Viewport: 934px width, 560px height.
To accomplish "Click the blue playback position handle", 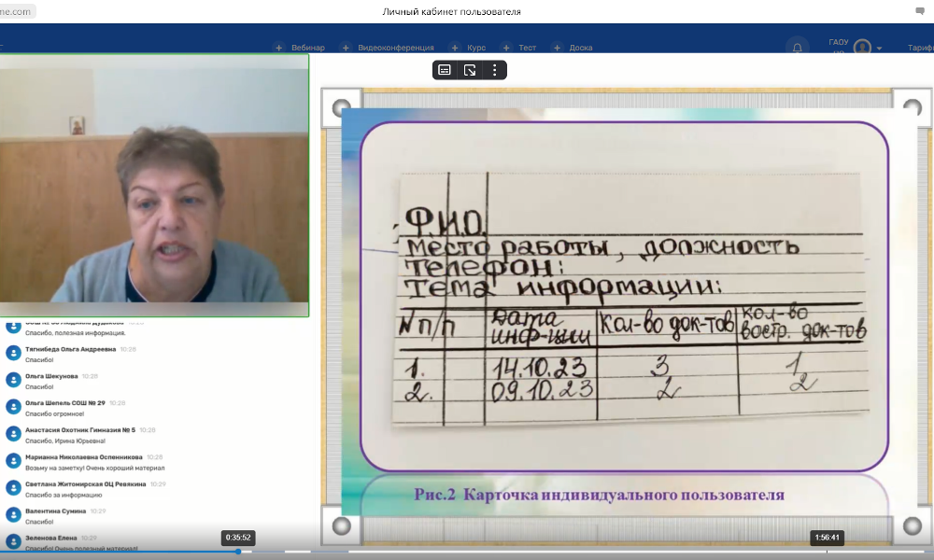I will [238, 552].
